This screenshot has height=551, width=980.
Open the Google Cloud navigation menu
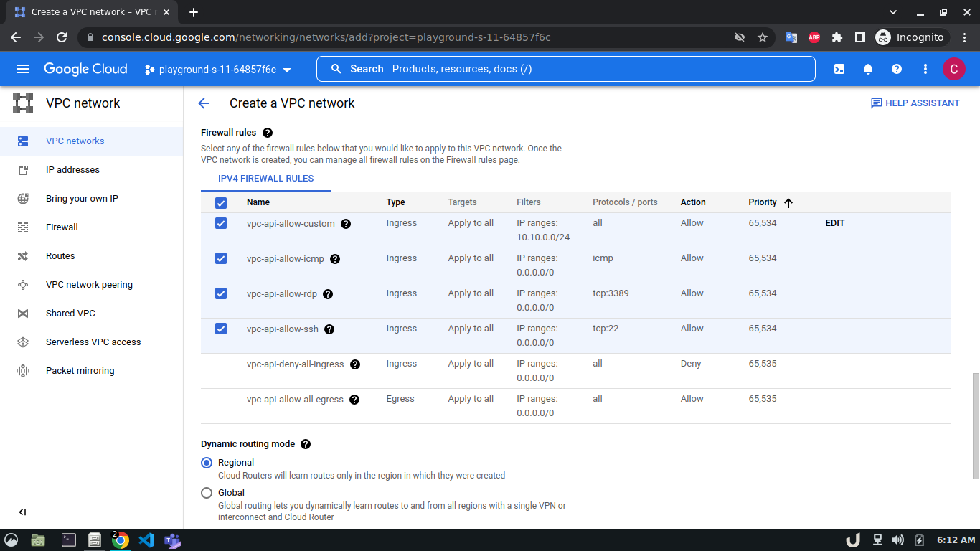point(23,69)
